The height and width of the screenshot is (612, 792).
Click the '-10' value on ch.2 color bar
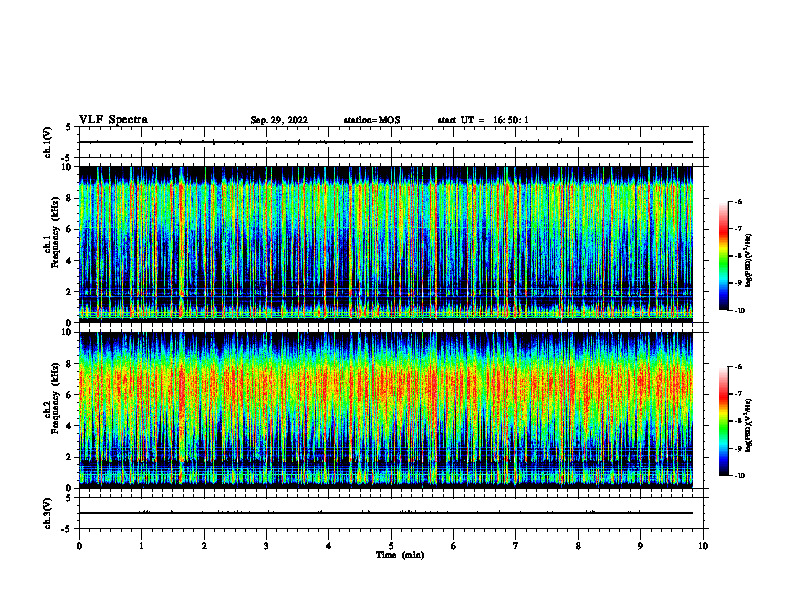click(x=739, y=476)
